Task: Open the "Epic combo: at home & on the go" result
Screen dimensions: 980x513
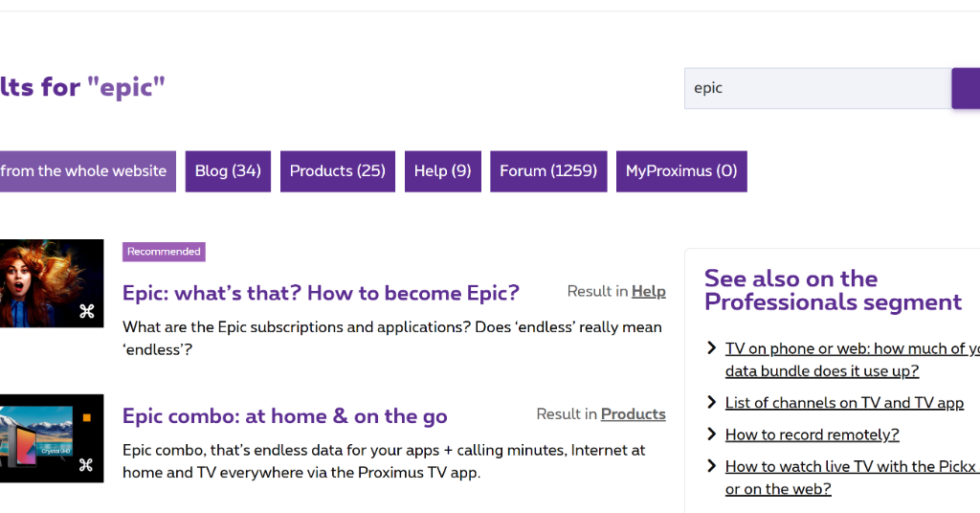Action: pos(284,415)
